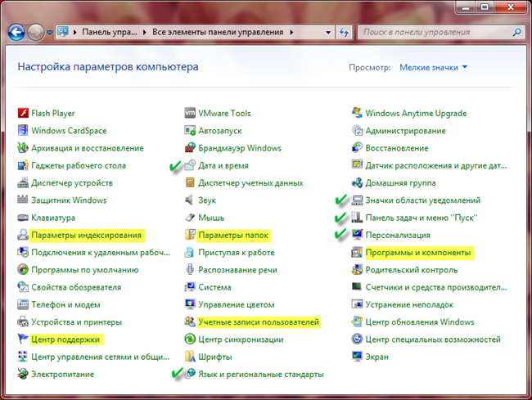Click the Мышь icon
Image resolution: width=532 pixels, height=400 pixels.
pyautogui.click(x=190, y=218)
